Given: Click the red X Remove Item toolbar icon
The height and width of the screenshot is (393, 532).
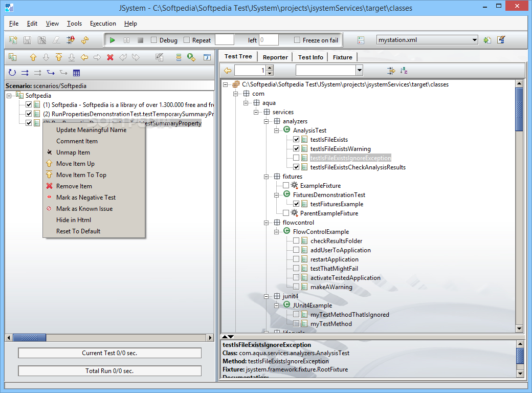Looking at the screenshot, I should point(110,57).
